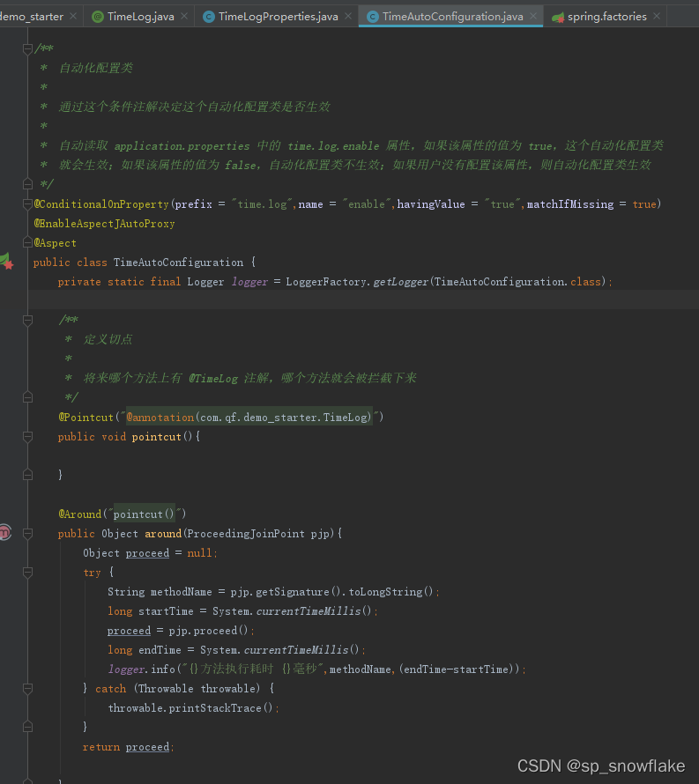Click the fold marker beside @Aspect
Screen dimensions: 699x784
click(x=27, y=242)
